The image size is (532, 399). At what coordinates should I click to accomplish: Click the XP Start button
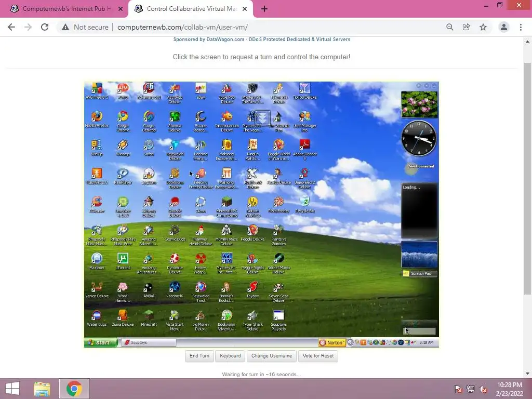(101, 342)
